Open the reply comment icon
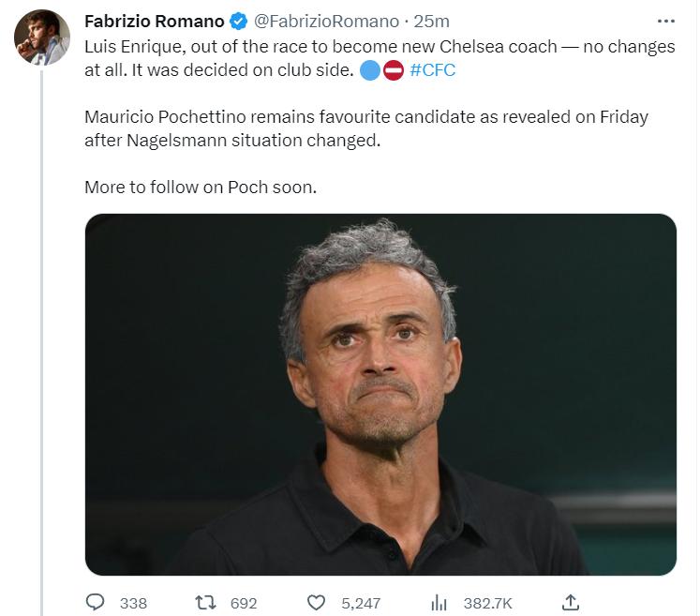The height and width of the screenshot is (616, 700). tap(95, 602)
